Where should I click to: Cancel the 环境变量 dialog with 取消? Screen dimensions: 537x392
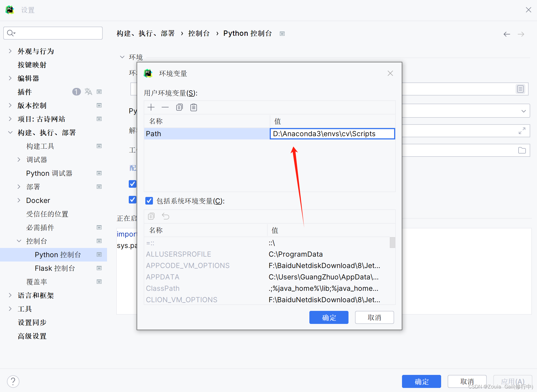point(374,317)
